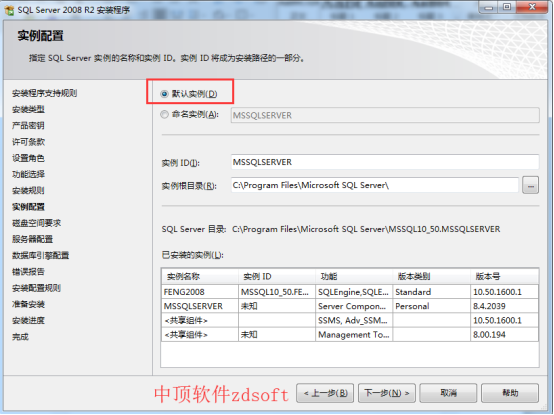Select the MSSQLSERVER row in installed instances

point(350,306)
